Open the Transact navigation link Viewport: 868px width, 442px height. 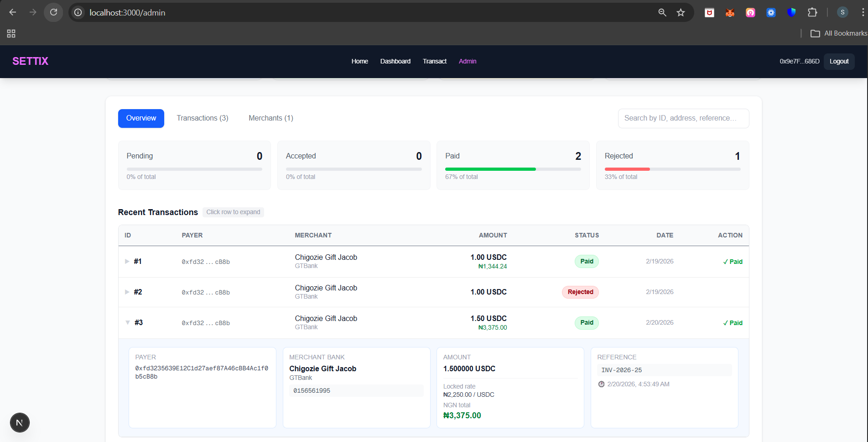tap(434, 61)
